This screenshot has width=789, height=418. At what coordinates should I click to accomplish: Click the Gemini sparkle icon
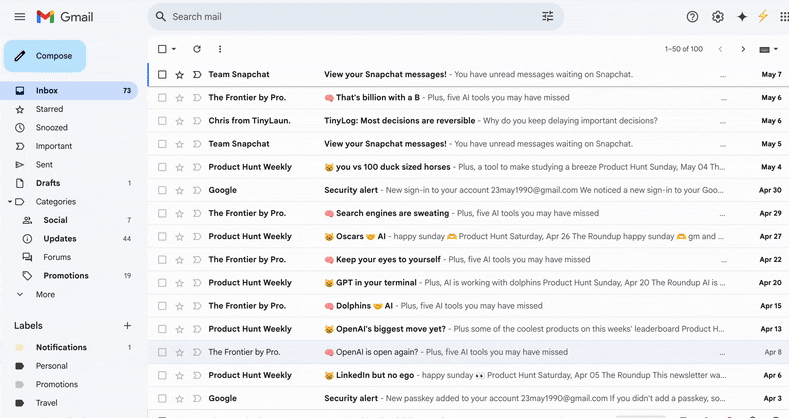(742, 17)
